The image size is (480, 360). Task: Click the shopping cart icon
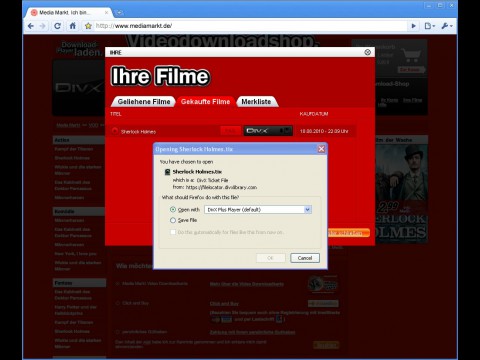[412, 56]
